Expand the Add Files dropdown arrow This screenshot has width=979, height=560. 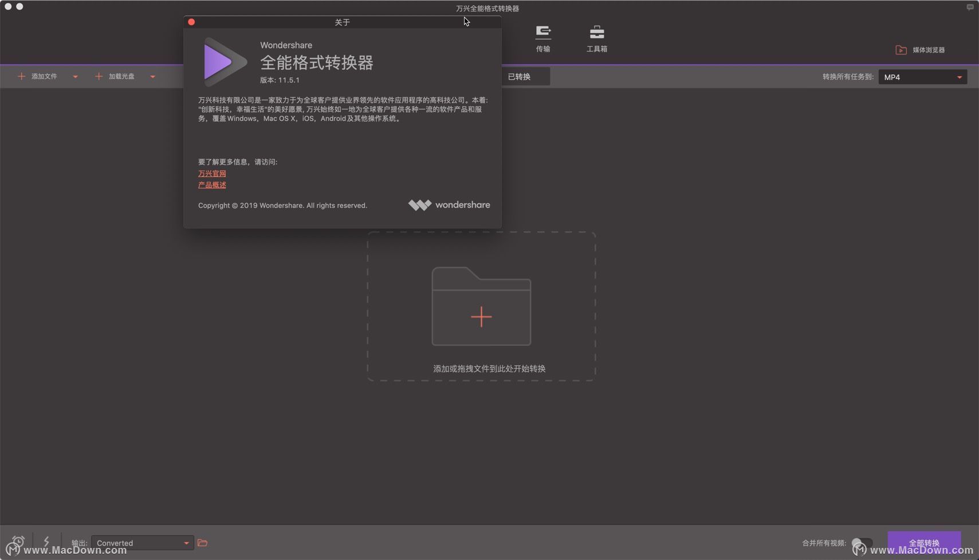click(x=75, y=77)
